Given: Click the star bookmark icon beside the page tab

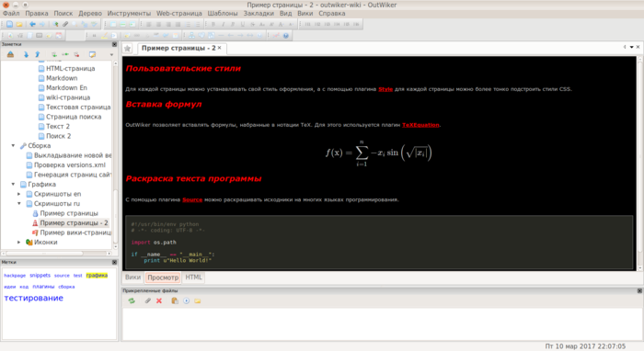Looking at the screenshot, I should pos(127,49).
